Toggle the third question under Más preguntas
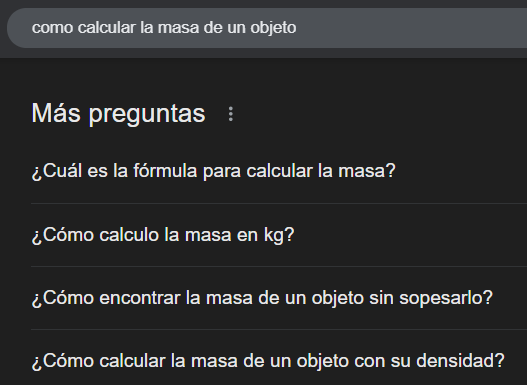Viewport: 527px width, 385px height. tap(279, 298)
